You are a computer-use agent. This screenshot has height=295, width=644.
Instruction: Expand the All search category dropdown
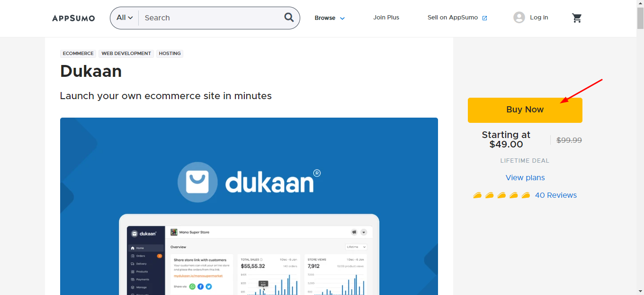pyautogui.click(x=125, y=18)
